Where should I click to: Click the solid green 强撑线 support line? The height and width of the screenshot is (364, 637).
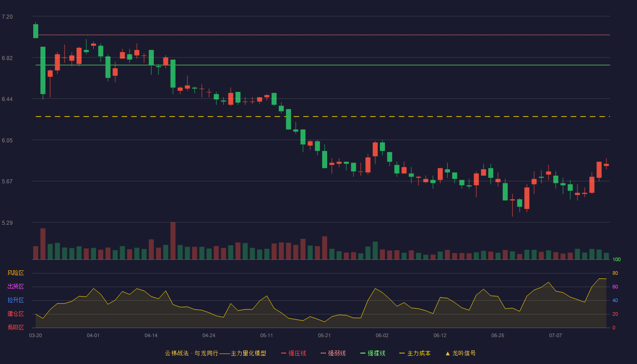coord(323,65)
